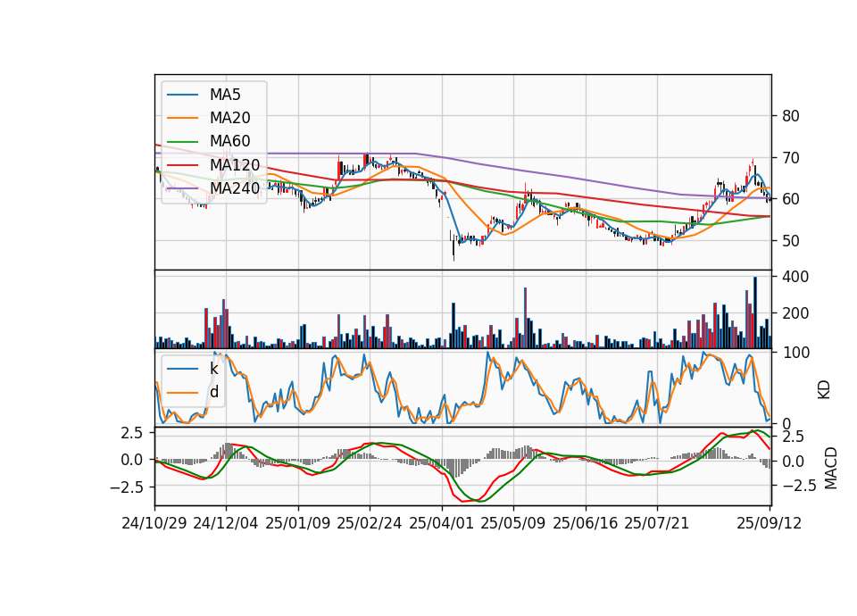857x616 pixels.
Task: Click the d legend entry in KD panel
Action: [213, 392]
